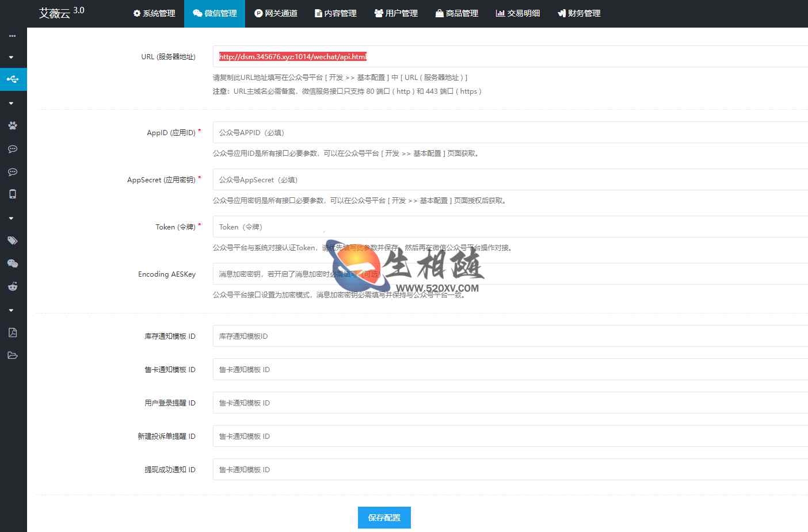Screen dimensions: 808x532
Task: Click the WeChat icon in the sidebar
Action: tap(13, 263)
